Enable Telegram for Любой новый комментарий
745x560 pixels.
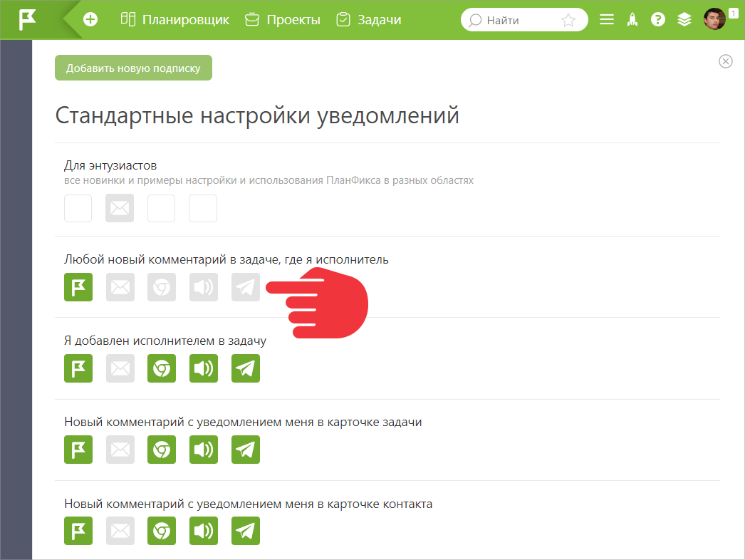point(246,287)
